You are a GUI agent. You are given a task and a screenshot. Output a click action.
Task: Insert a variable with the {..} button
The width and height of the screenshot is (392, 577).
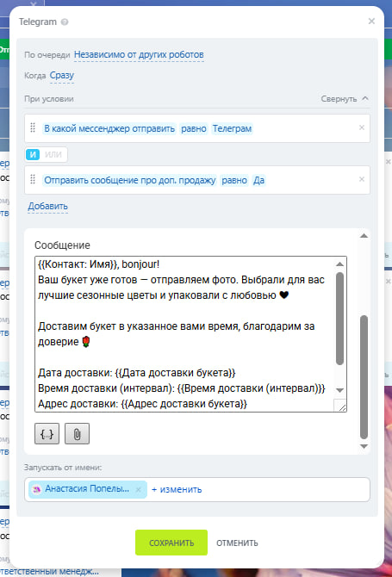point(47,434)
